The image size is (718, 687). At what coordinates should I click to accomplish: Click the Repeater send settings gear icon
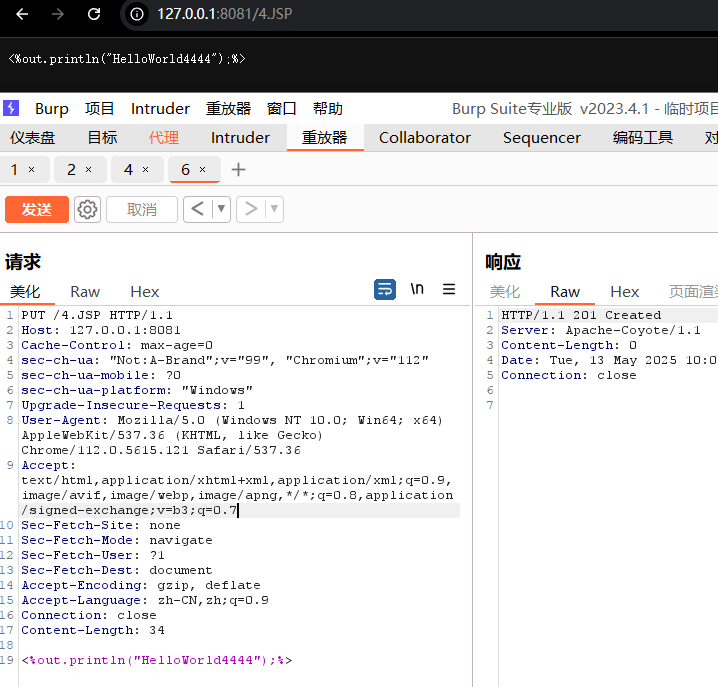tap(88, 209)
